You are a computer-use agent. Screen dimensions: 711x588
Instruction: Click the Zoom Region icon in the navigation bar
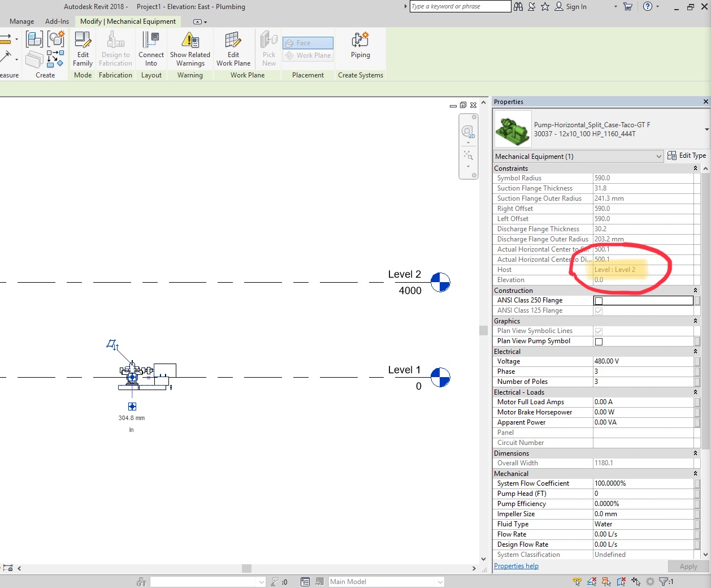pos(468,155)
